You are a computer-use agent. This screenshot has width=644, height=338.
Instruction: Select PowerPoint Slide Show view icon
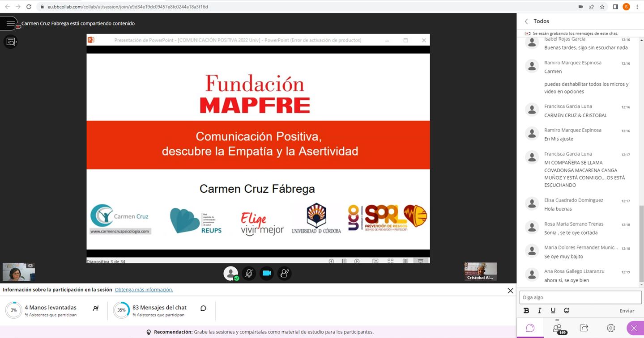coord(421,261)
